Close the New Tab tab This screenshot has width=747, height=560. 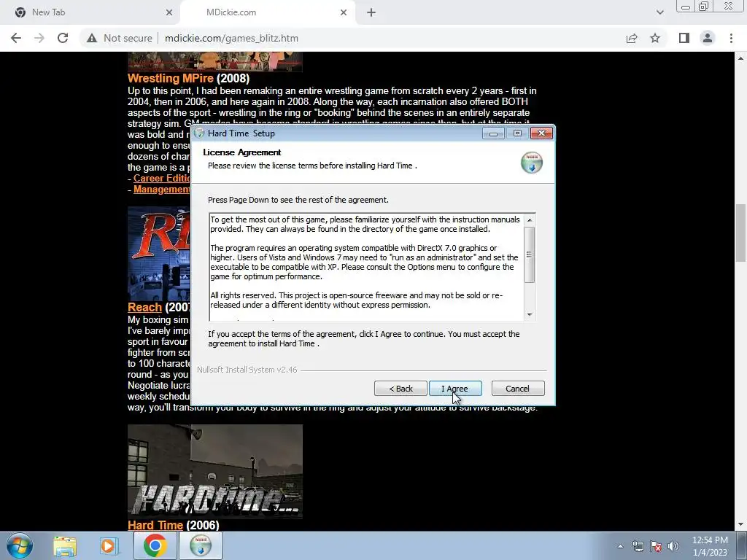click(169, 12)
